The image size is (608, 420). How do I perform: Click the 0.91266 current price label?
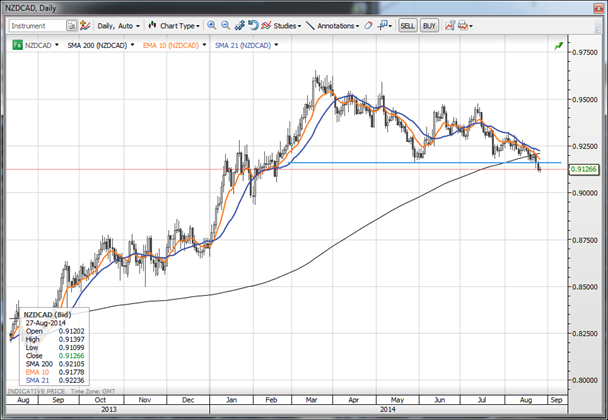pos(582,170)
